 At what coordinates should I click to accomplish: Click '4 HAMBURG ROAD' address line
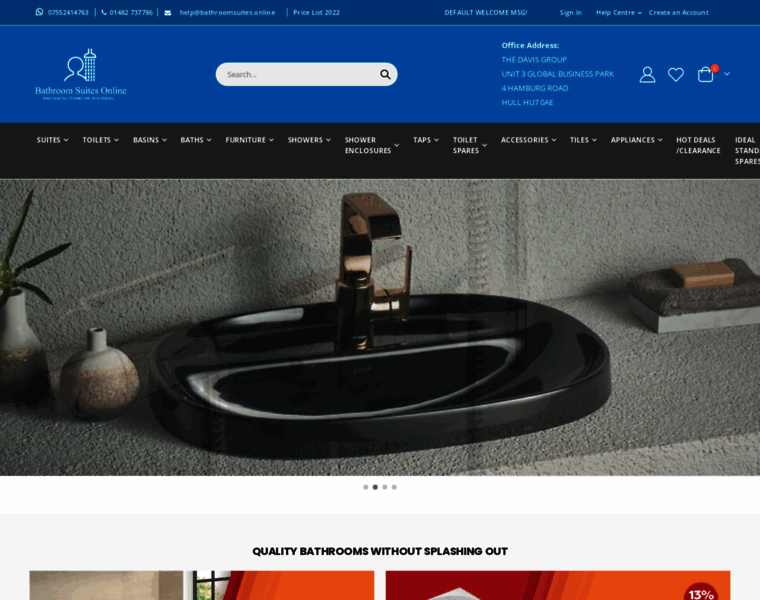coord(535,88)
